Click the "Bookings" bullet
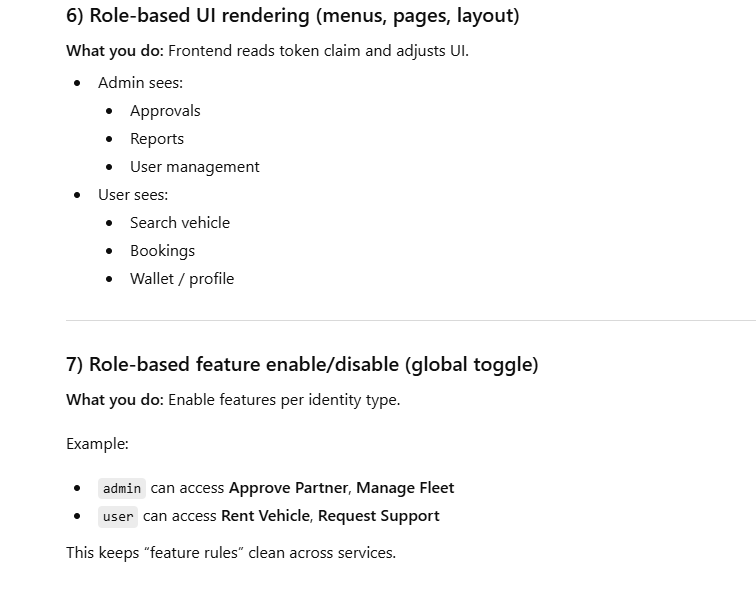Screen dimensions: 756x592 point(162,251)
